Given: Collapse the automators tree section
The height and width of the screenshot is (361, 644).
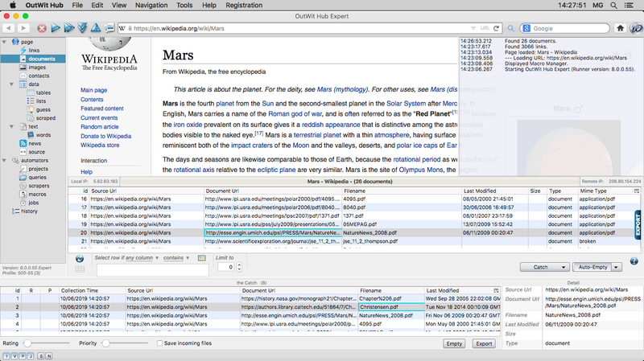Looking at the screenshot, I should (5, 160).
